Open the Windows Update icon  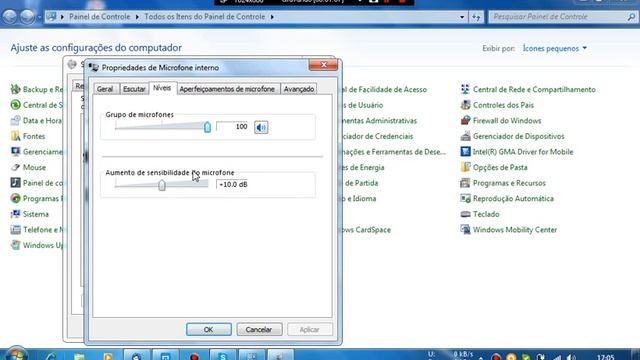pos(16,245)
